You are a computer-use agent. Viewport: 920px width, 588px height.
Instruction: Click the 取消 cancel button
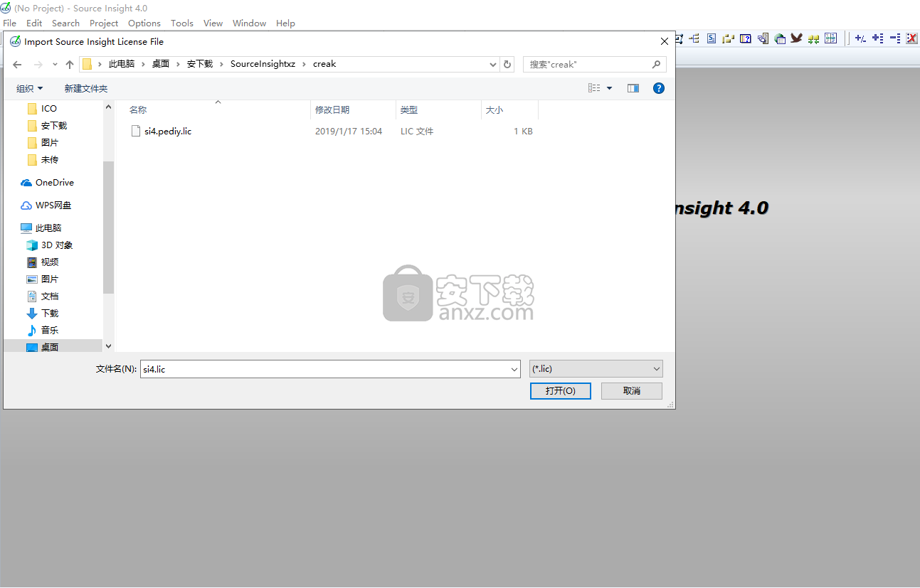tap(632, 390)
